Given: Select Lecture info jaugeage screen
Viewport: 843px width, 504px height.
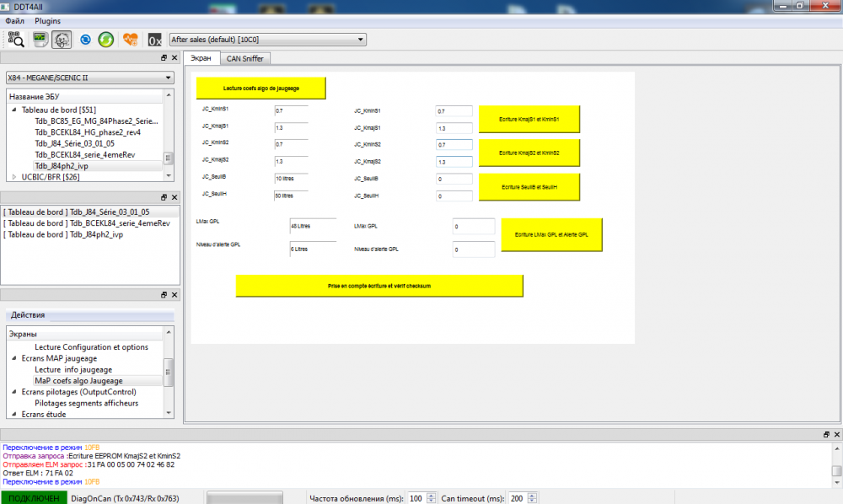Looking at the screenshot, I should [73, 370].
